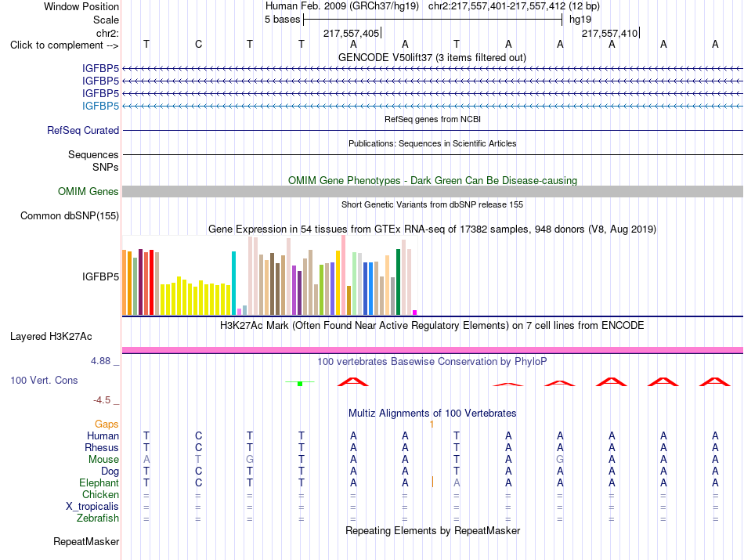744x560 pixels.
Task: Select the C base in the top sequence row
Action: [198, 44]
